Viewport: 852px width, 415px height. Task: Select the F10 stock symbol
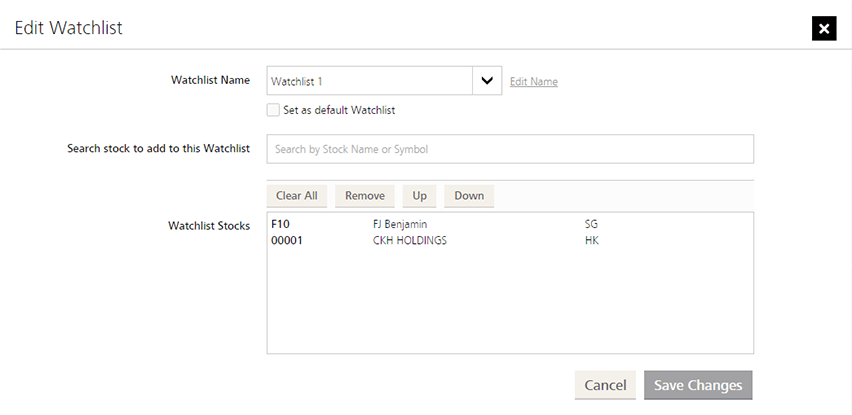[280, 225]
